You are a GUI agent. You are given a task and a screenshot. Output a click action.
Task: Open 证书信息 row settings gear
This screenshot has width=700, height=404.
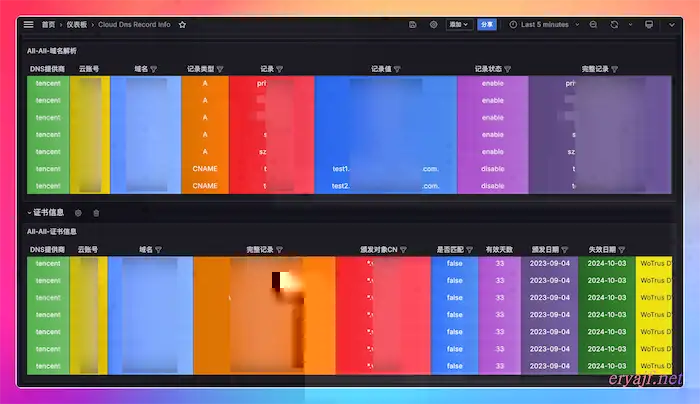click(x=78, y=213)
